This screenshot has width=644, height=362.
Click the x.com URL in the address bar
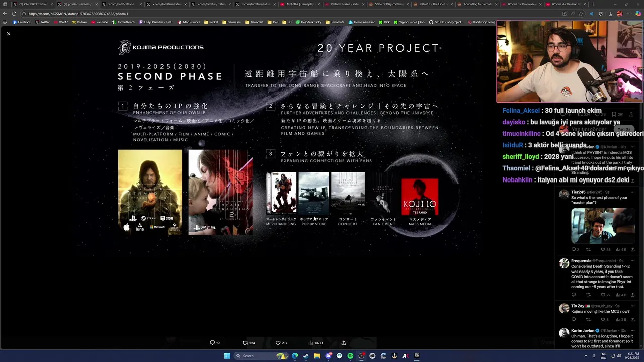[x=78, y=14]
